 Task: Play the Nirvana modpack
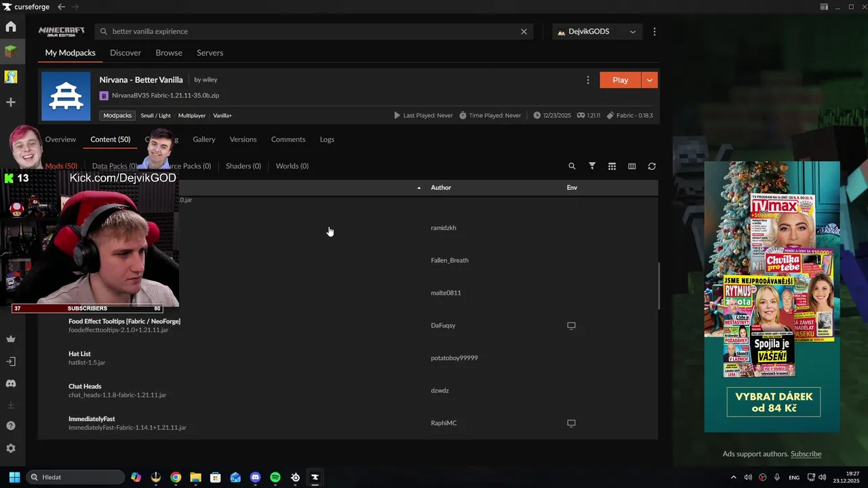620,80
